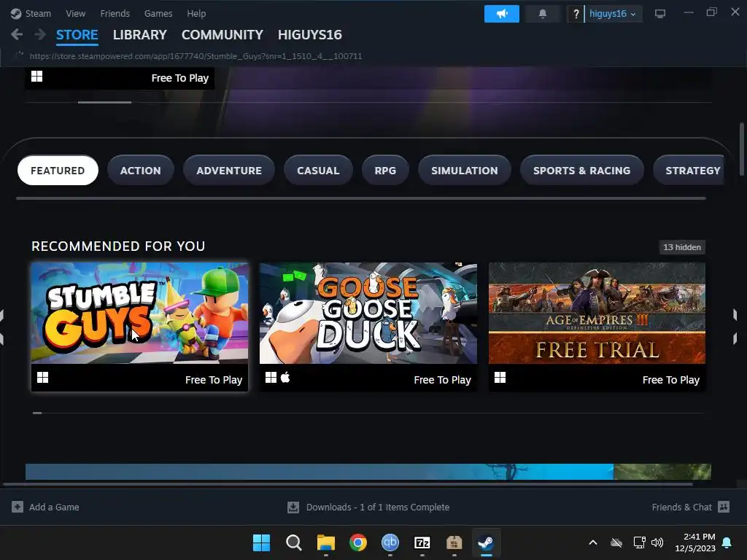Open the Steam menu
The height and width of the screenshot is (560, 747).
pos(38,13)
